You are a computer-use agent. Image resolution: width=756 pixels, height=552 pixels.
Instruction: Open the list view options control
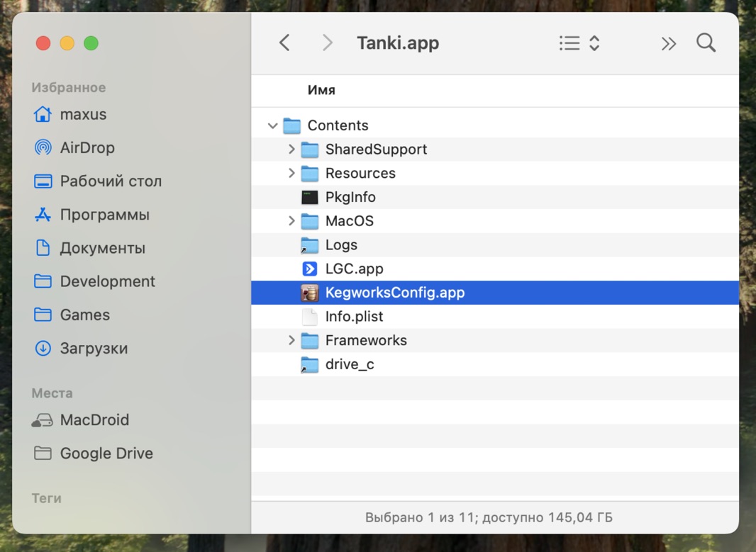(x=579, y=43)
